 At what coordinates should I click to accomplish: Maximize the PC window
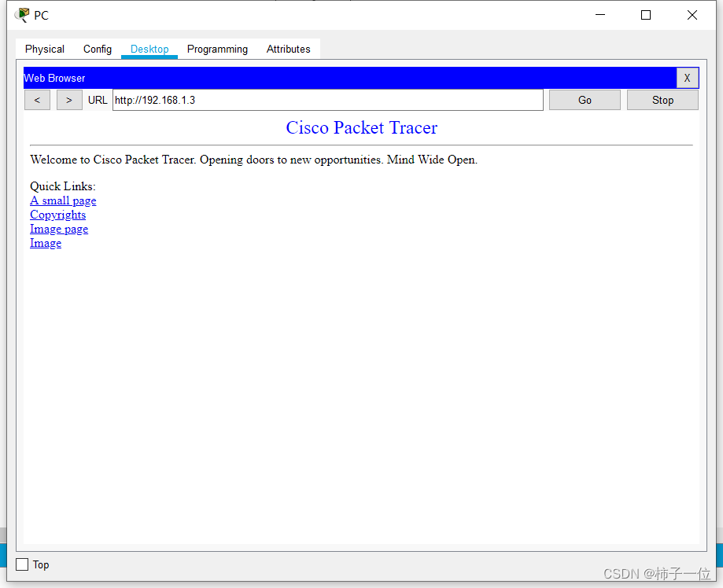(646, 15)
